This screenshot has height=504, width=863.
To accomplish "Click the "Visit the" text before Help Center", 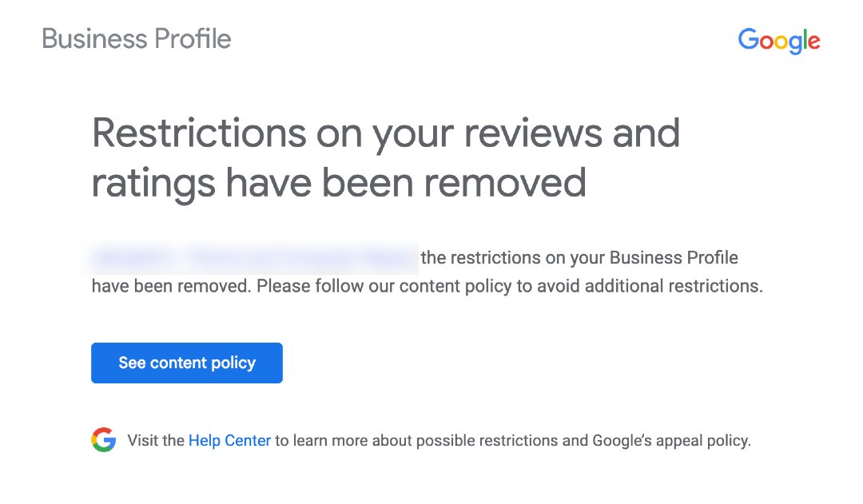I will click(156, 440).
